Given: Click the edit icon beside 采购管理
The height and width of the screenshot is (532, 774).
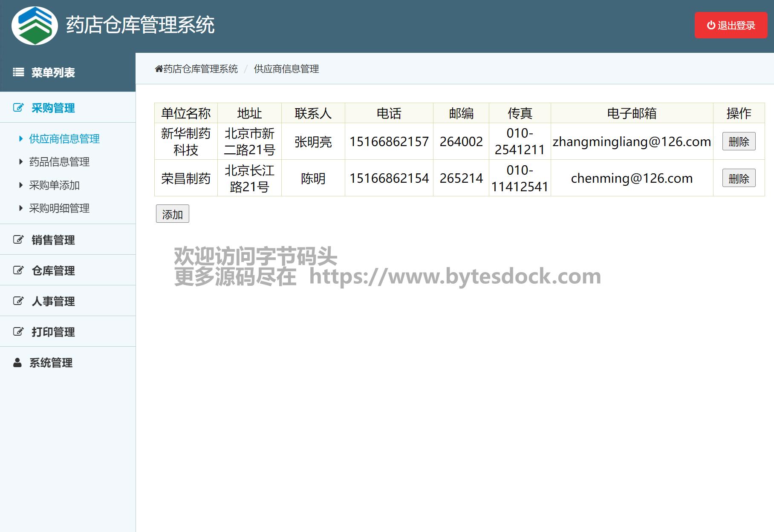Looking at the screenshot, I should click(18, 108).
